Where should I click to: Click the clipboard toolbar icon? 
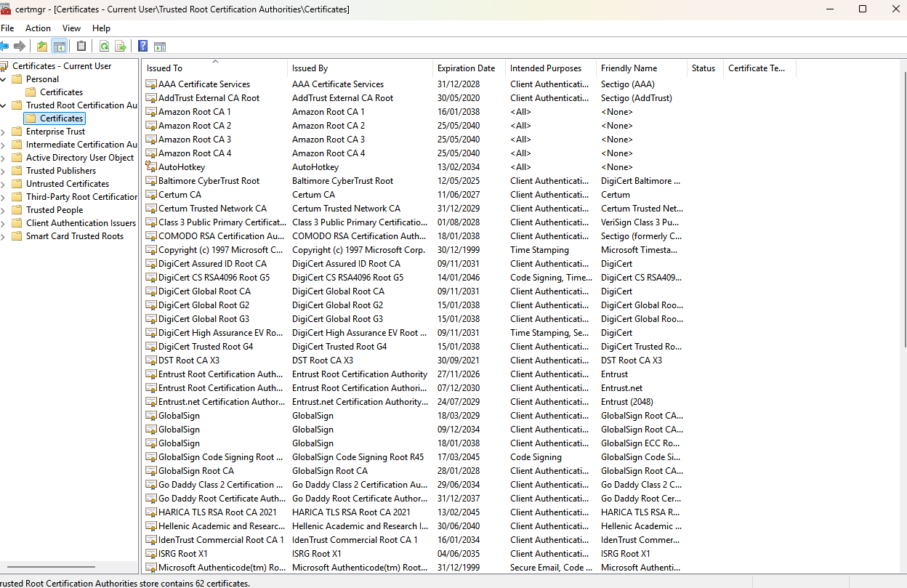[81, 47]
